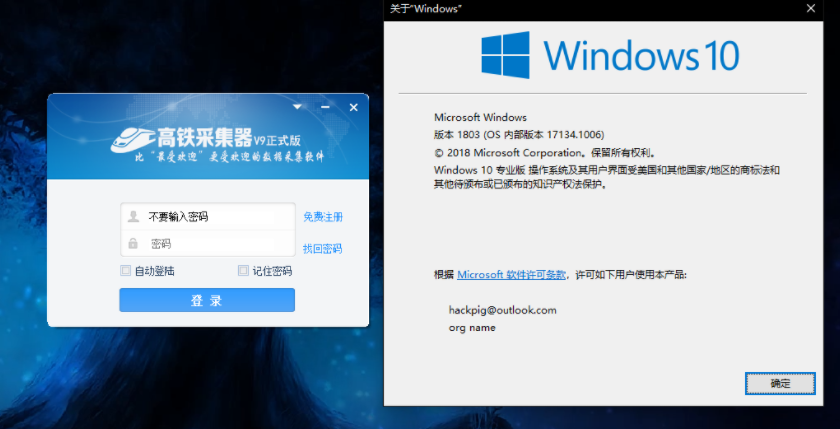Screen dimensions: 840x429
Task: Minimize the 高铁采集器 login window
Action: (x=325, y=106)
